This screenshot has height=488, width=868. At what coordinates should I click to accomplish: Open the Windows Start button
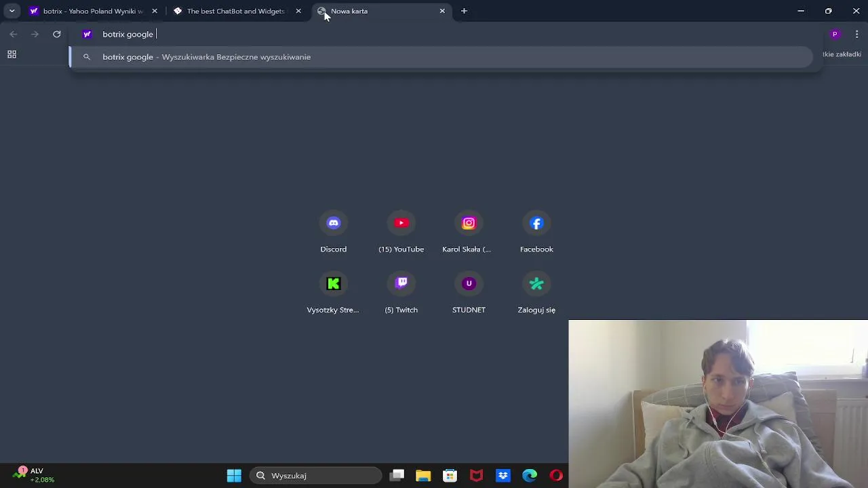[234, 476]
